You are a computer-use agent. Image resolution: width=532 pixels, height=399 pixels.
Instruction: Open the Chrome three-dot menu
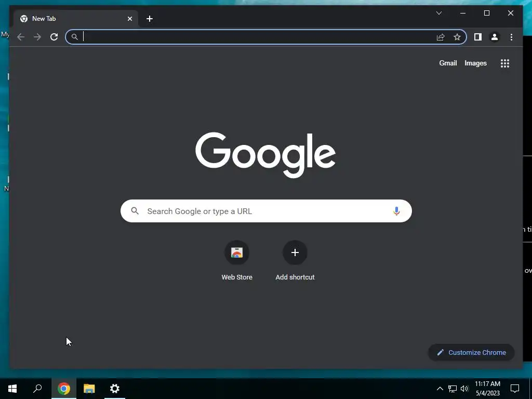coord(511,37)
